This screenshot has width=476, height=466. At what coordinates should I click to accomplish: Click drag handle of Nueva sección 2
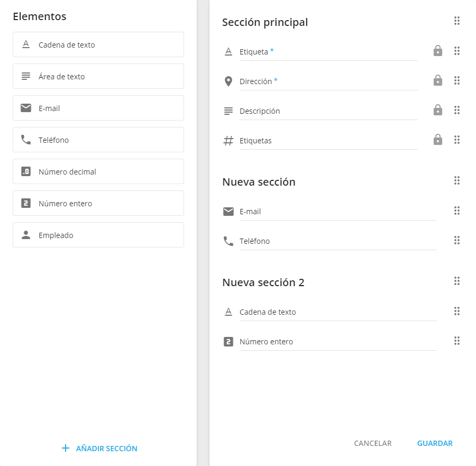click(457, 281)
